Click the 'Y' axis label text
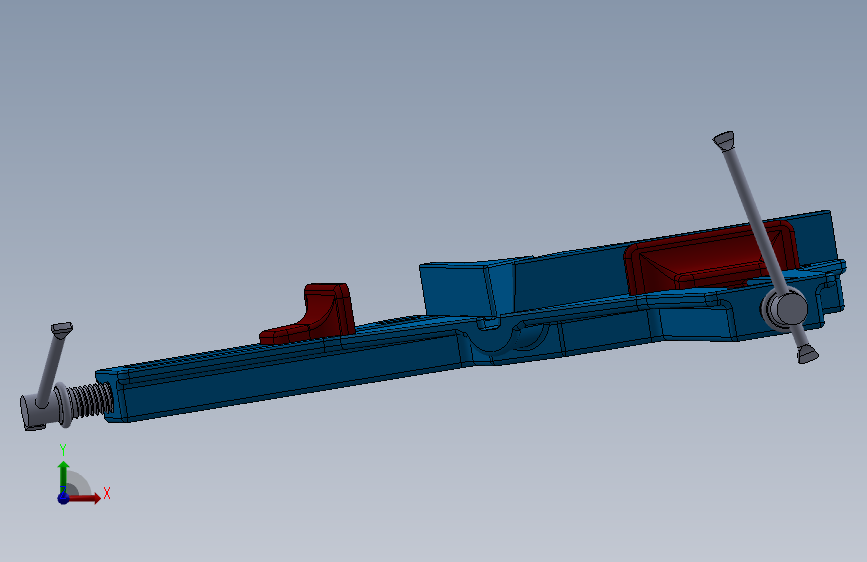 63,450
